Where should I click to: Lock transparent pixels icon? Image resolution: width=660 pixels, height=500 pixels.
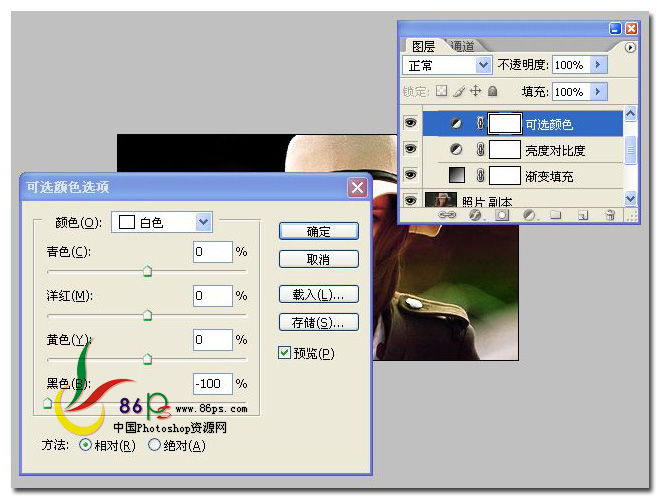[x=442, y=90]
